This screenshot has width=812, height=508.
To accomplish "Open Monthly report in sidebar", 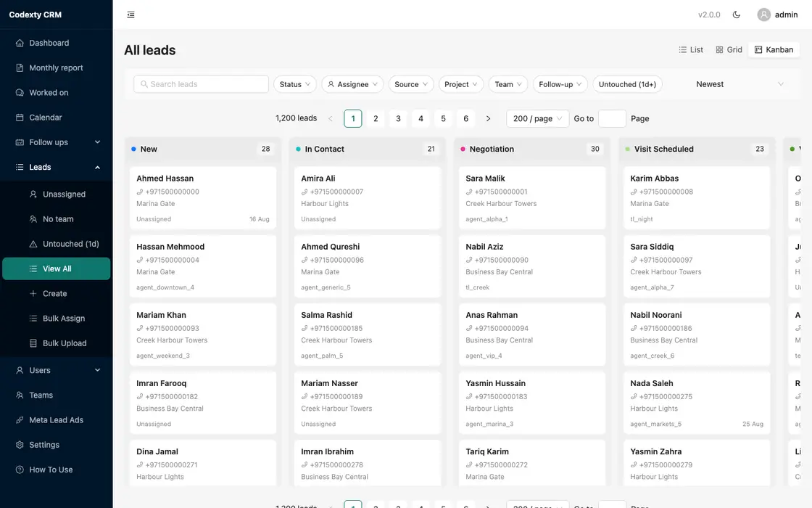I will tap(56, 68).
